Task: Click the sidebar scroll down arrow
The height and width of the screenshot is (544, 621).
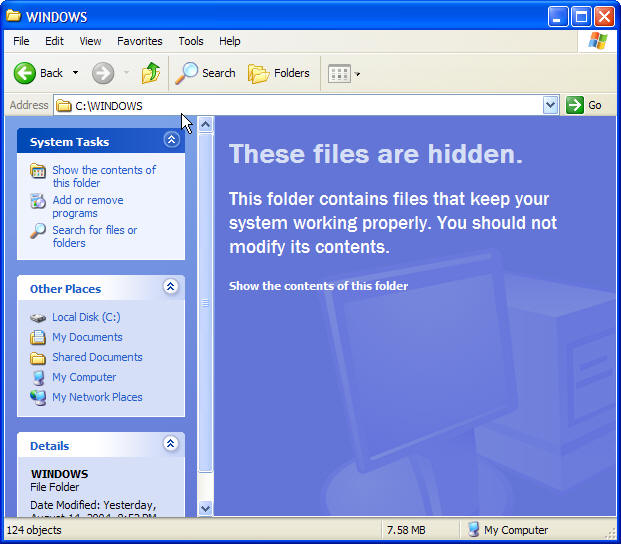Action: tap(205, 508)
